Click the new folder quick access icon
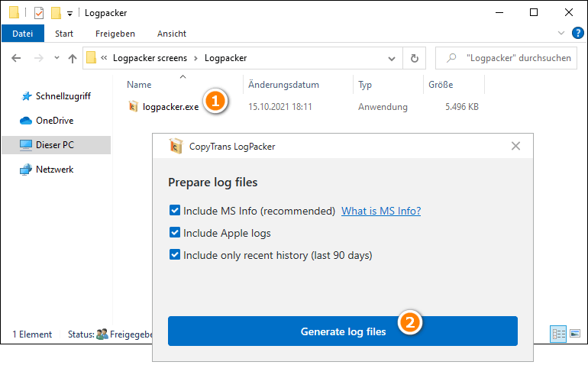 tap(56, 13)
